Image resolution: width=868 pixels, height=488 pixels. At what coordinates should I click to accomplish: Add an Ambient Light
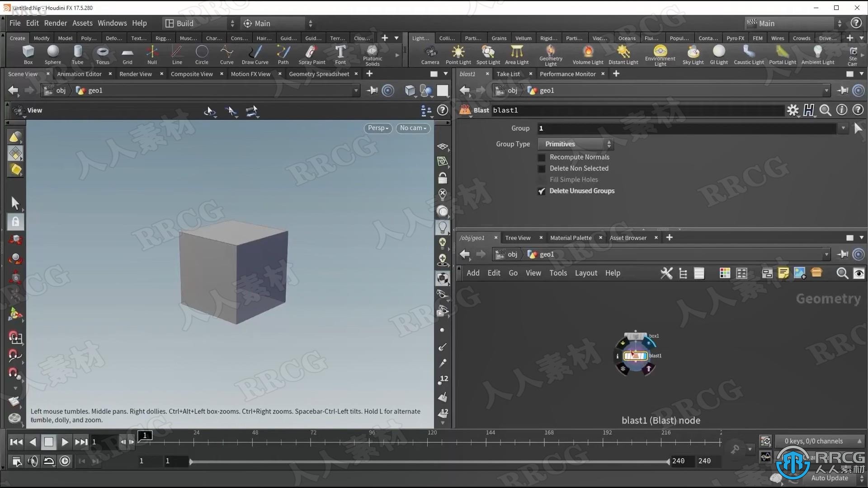click(818, 55)
